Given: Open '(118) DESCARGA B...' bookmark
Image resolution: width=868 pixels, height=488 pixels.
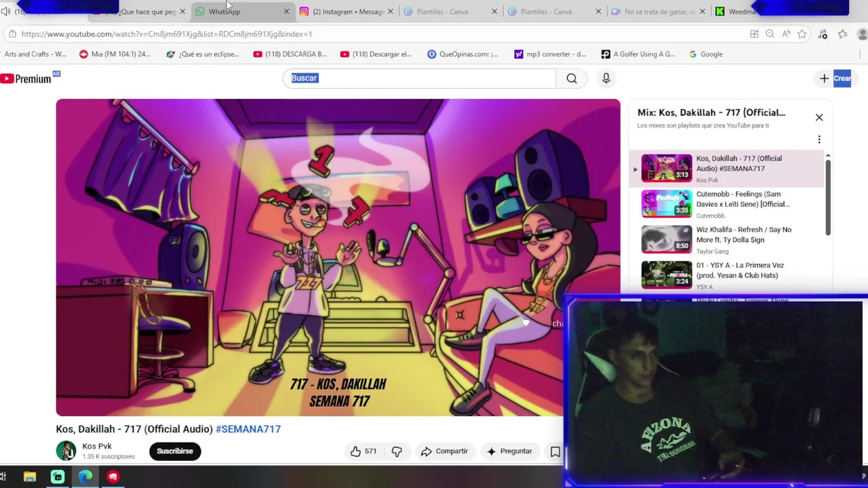Looking at the screenshot, I should click(290, 54).
